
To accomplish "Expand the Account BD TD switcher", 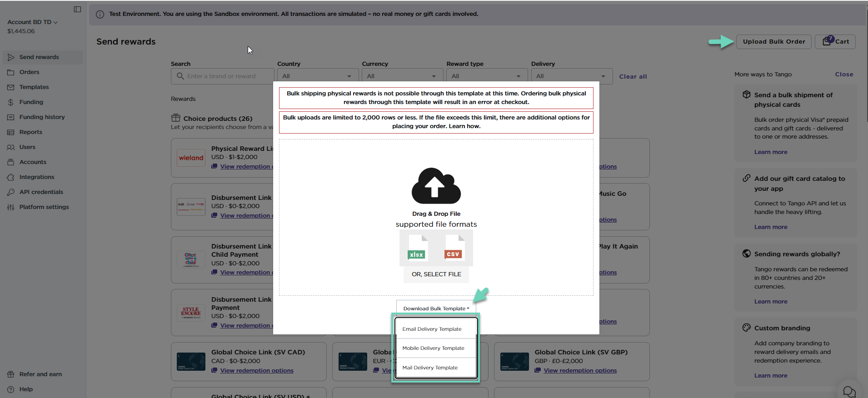I will coord(32,22).
